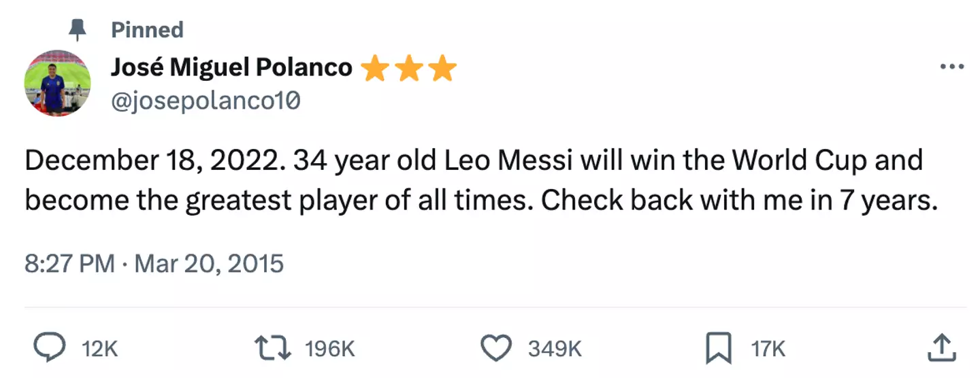The height and width of the screenshot is (378, 980).
Task: Click the 17K bookmarks count
Action: point(768,349)
